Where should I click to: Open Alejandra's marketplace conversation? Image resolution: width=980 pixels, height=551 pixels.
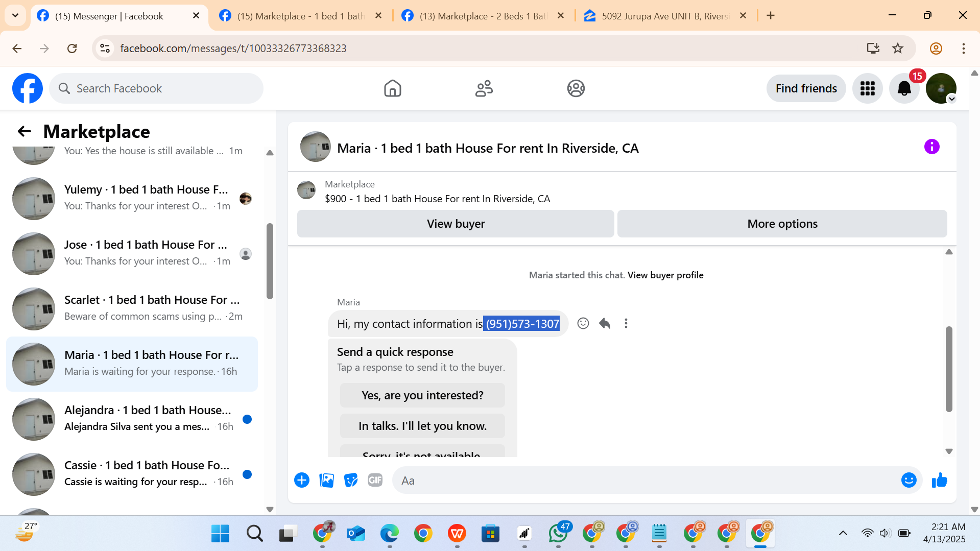[132, 419]
